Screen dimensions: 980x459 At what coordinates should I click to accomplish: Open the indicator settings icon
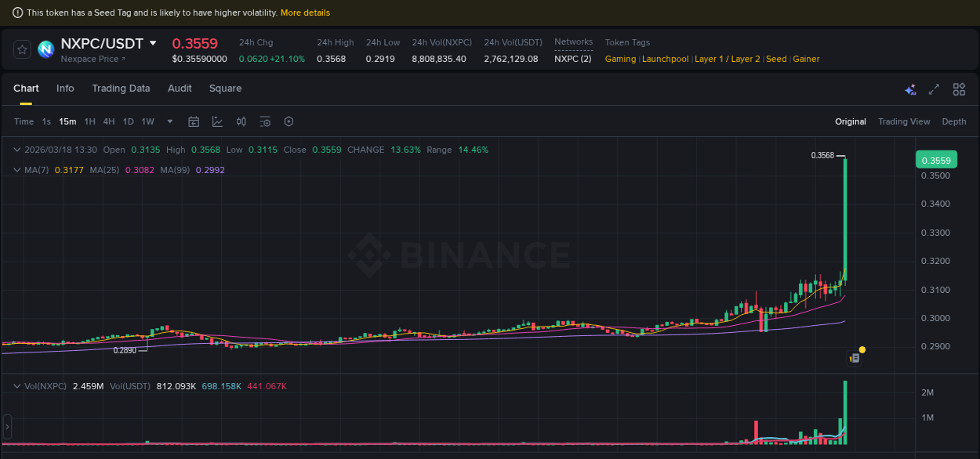click(x=264, y=121)
